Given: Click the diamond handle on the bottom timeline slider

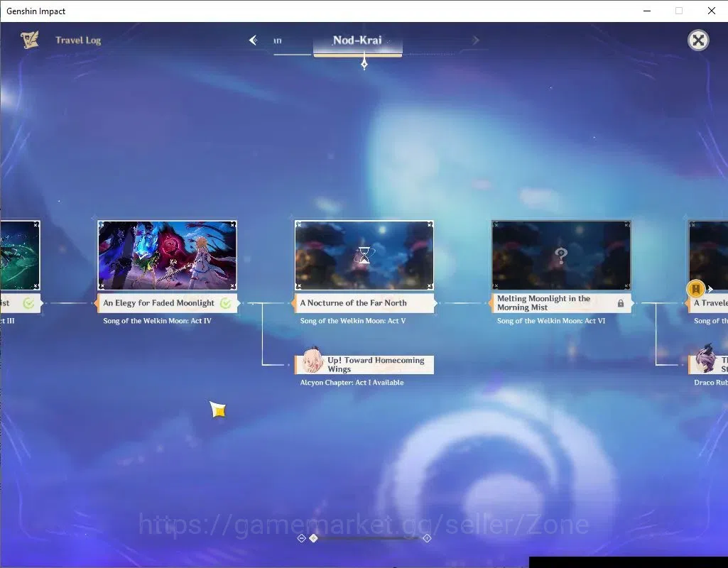Looking at the screenshot, I should tap(313, 538).
